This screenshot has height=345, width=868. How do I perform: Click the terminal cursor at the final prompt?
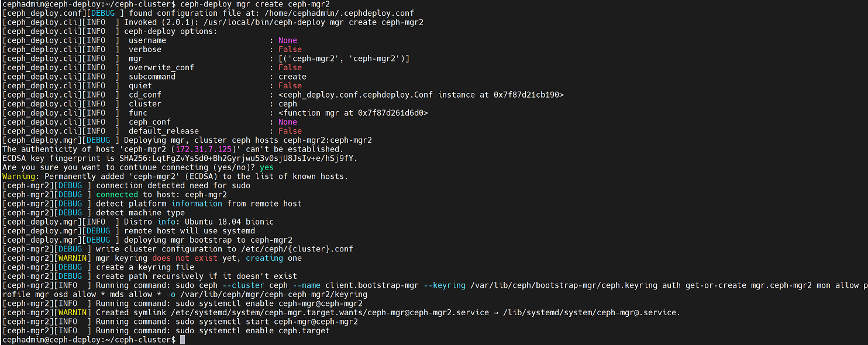click(182, 340)
